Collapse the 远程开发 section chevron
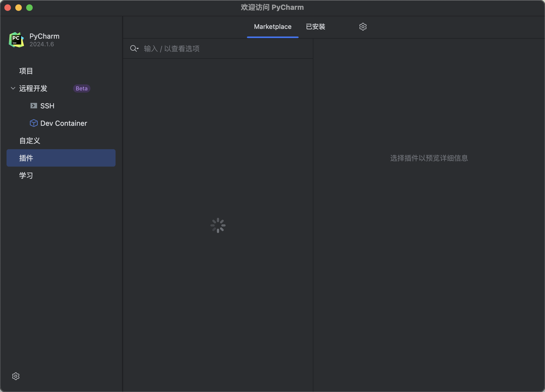Viewport: 545px width, 392px height. click(13, 88)
